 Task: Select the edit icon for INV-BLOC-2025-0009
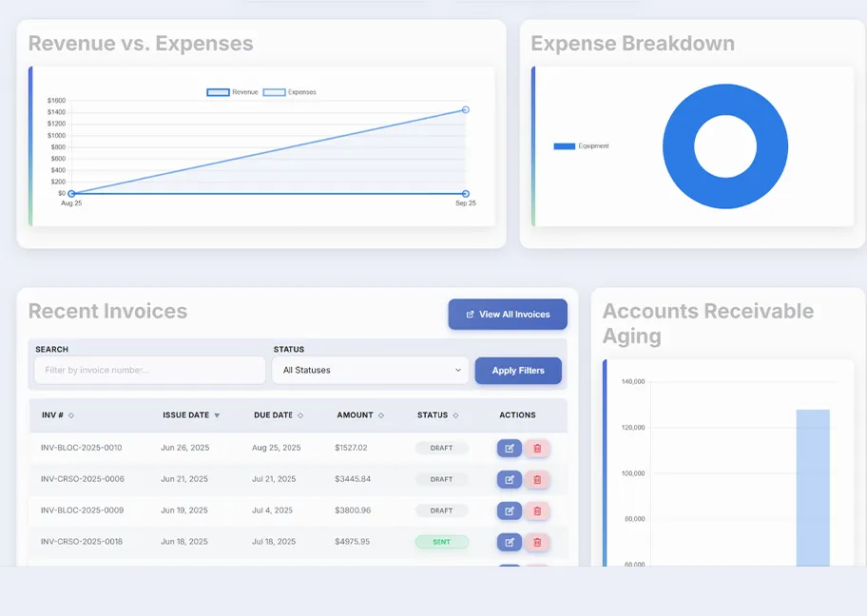click(509, 510)
